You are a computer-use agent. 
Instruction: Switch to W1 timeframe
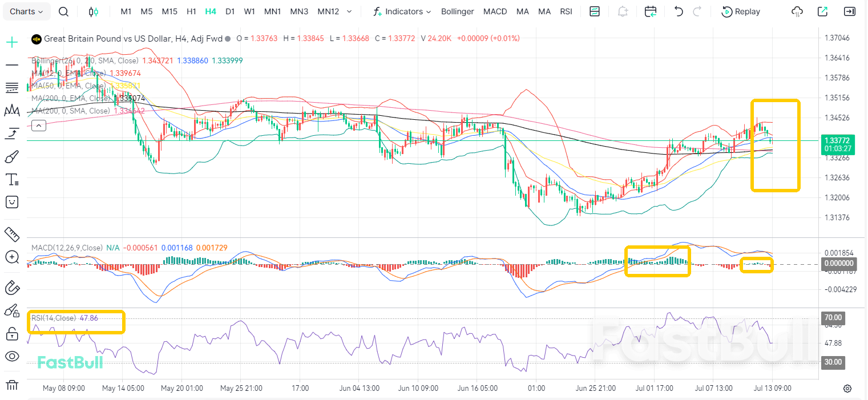pos(249,11)
